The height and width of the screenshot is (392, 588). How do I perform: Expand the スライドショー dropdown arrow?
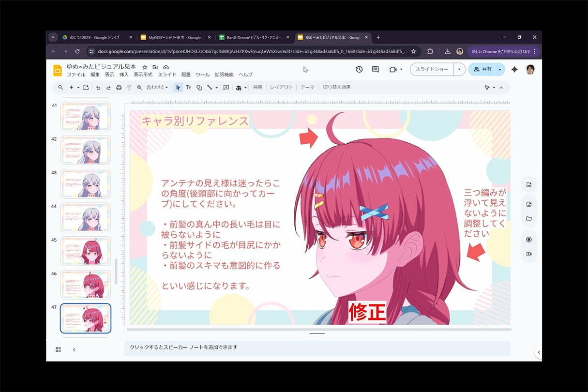click(458, 69)
